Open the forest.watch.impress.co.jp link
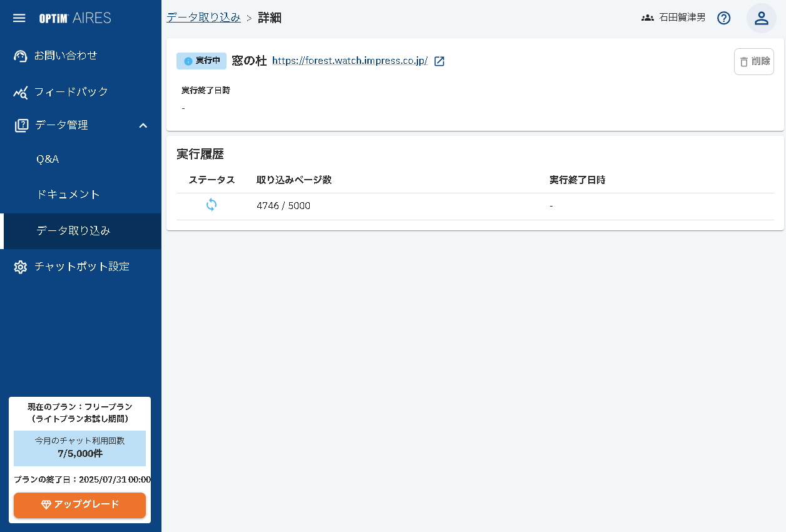 coord(350,61)
